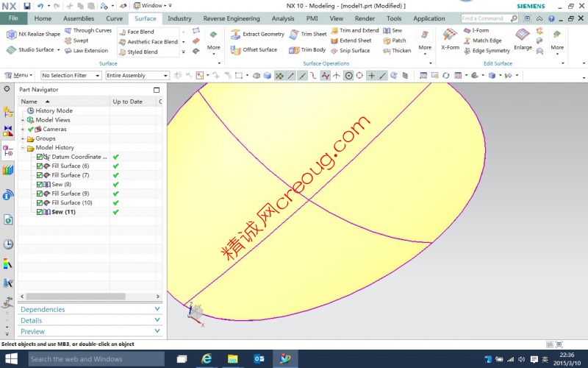Open the Entire Assembly scope dropdown
This screenshot has height=368, width=588.
[137, 76]
